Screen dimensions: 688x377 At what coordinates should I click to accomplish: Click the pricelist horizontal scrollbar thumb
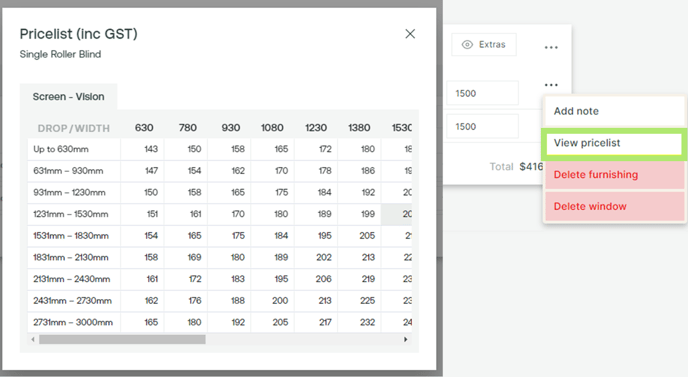(122, 339)
